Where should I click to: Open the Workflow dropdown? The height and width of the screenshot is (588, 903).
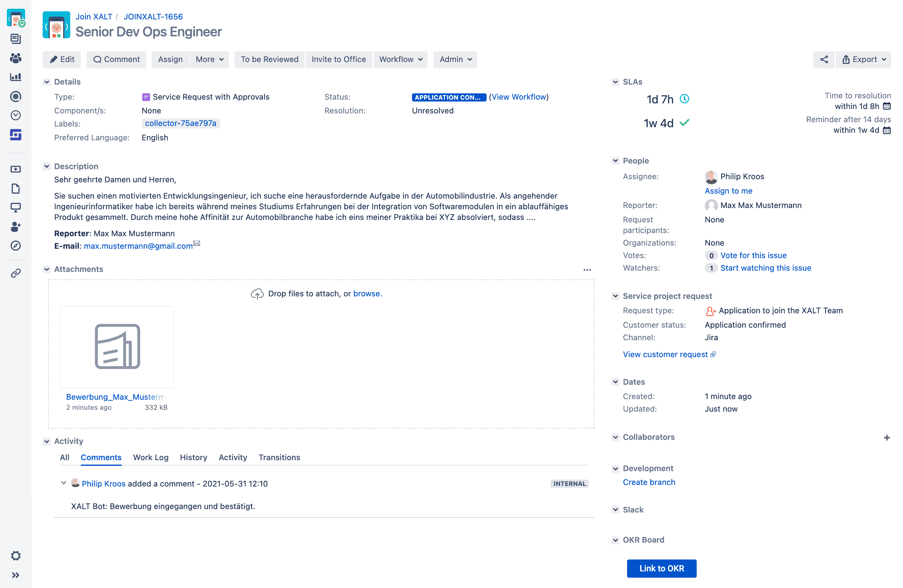click(400, 60)
